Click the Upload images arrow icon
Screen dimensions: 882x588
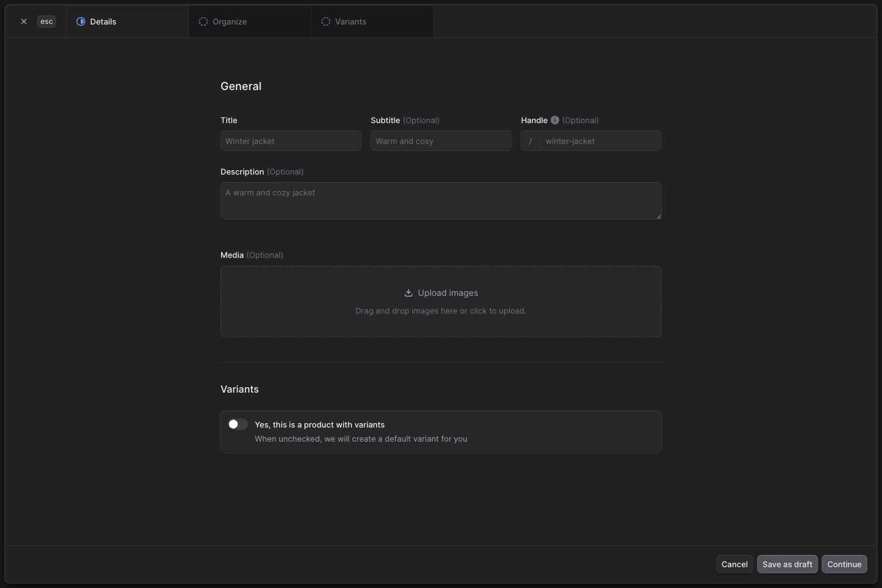(x=409, y=293)
